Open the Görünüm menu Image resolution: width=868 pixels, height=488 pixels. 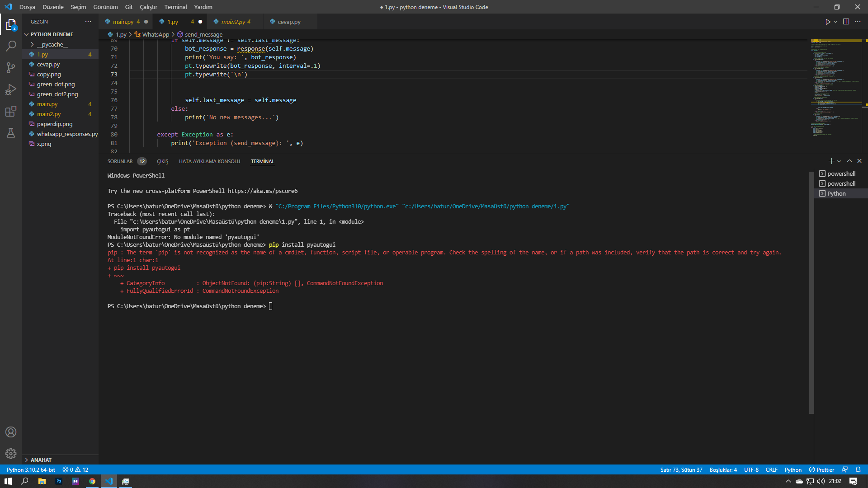coord(105,7)
